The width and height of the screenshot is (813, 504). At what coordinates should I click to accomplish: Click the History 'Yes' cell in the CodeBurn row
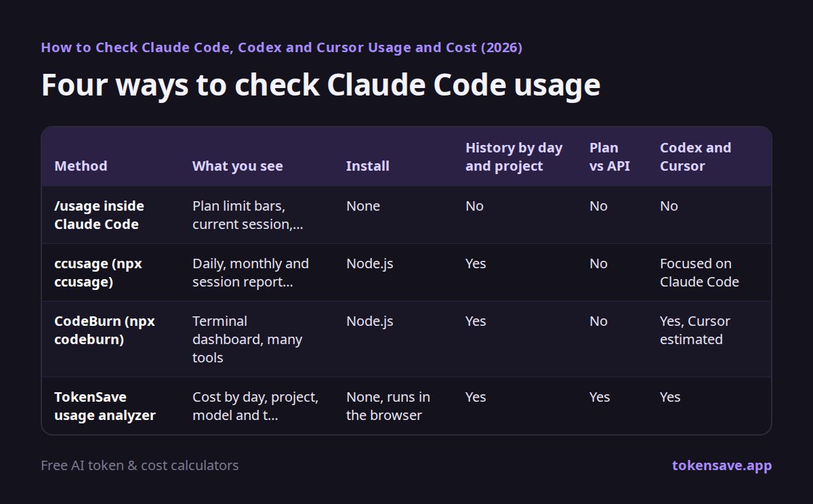pyautogui.click(x=476, y=321)
